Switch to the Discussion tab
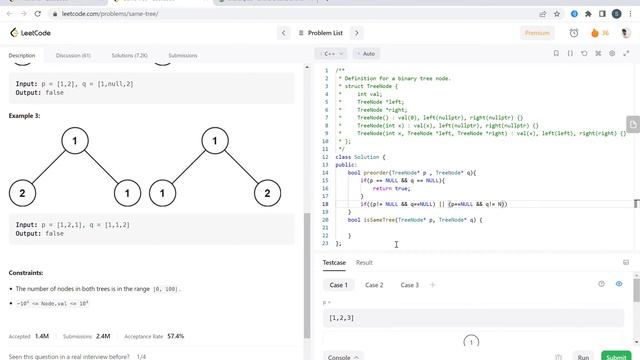Screen dimensions: 640x360 click(x=73, y=55)
